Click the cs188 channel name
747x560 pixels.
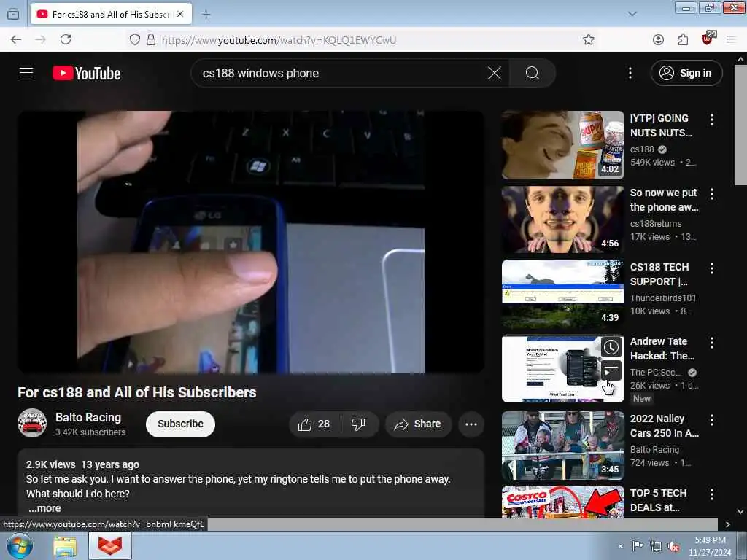pos(642,149)
